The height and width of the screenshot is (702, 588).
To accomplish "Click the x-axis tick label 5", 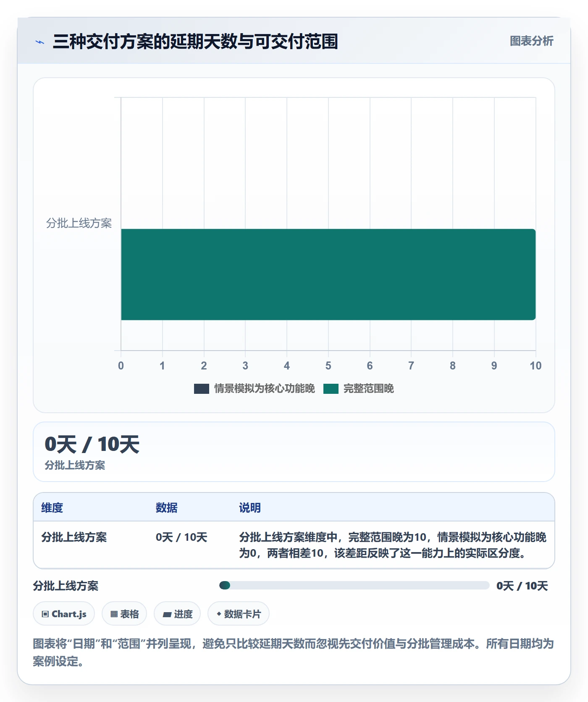I will pos(328,366).
